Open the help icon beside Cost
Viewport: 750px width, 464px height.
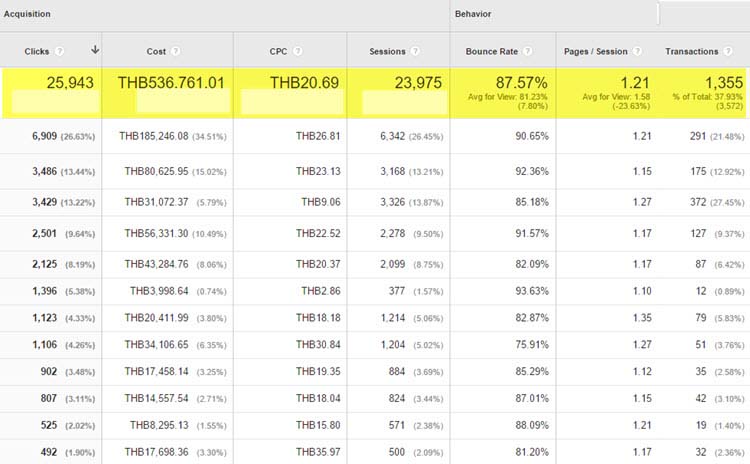pyautogui.click(x=176, y=51)
